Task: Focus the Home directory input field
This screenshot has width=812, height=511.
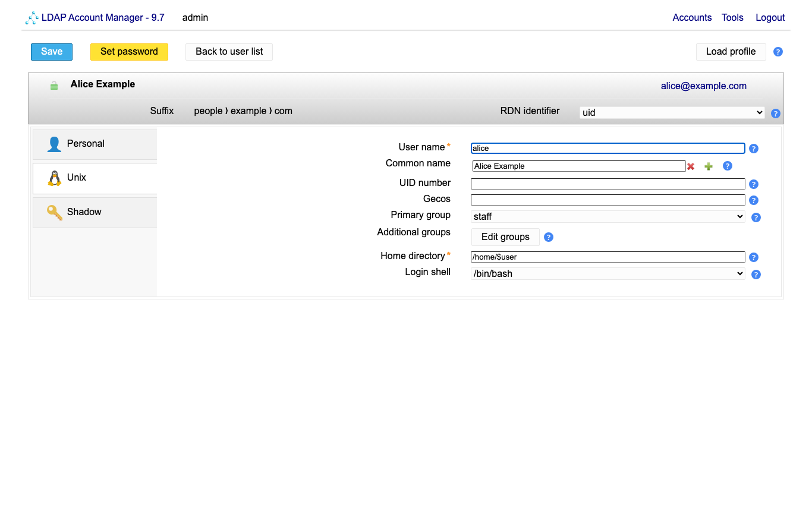Action: point(608,257)
